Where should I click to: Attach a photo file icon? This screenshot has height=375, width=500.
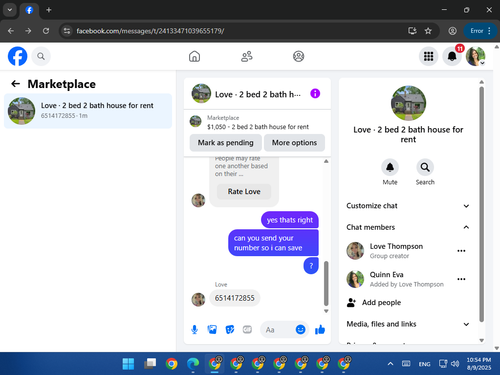[212, 330]
